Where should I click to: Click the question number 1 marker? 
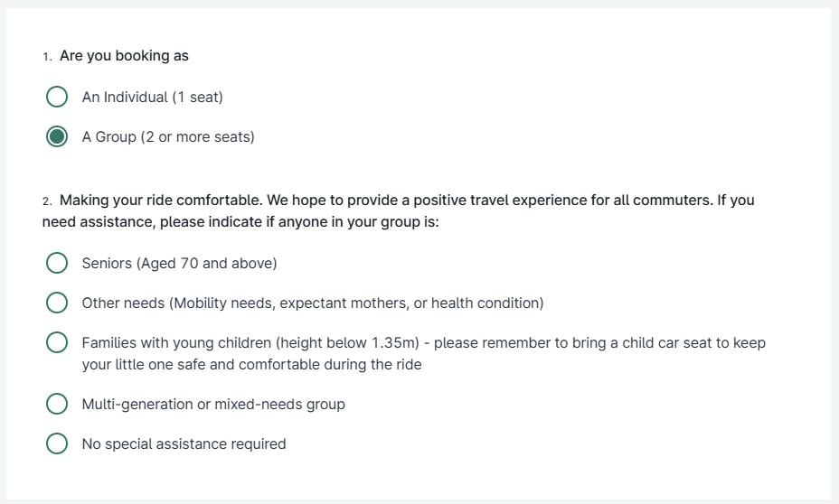click(x=47, y=57)
